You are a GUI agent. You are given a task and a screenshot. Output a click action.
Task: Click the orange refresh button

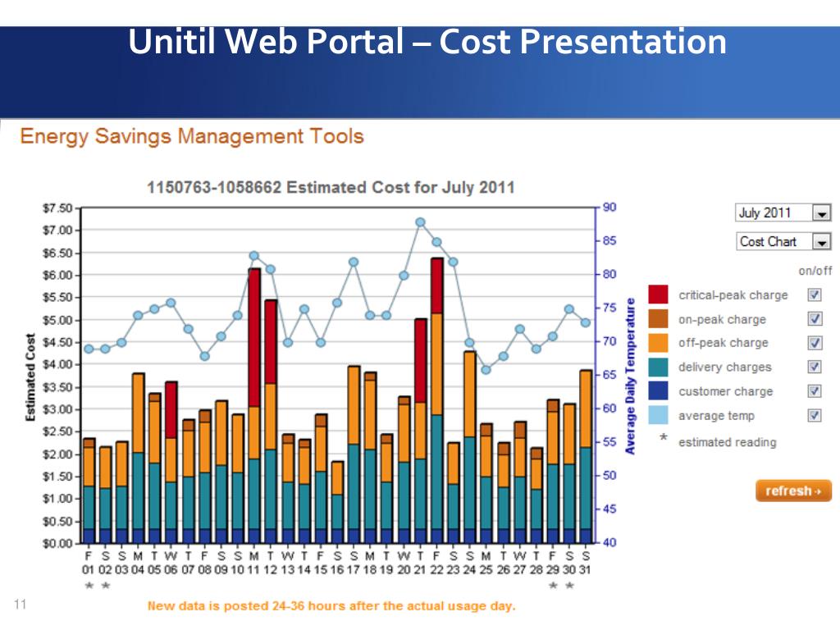pos(793,491)
